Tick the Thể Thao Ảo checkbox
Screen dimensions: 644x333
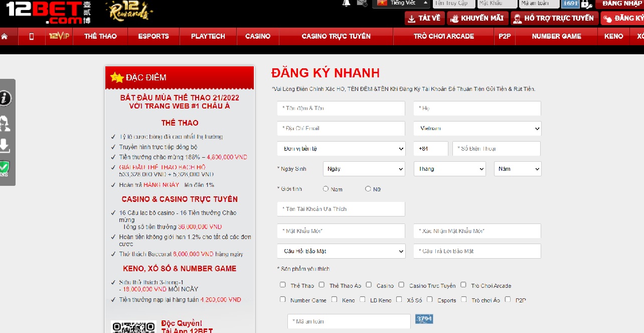click(322, 285)
